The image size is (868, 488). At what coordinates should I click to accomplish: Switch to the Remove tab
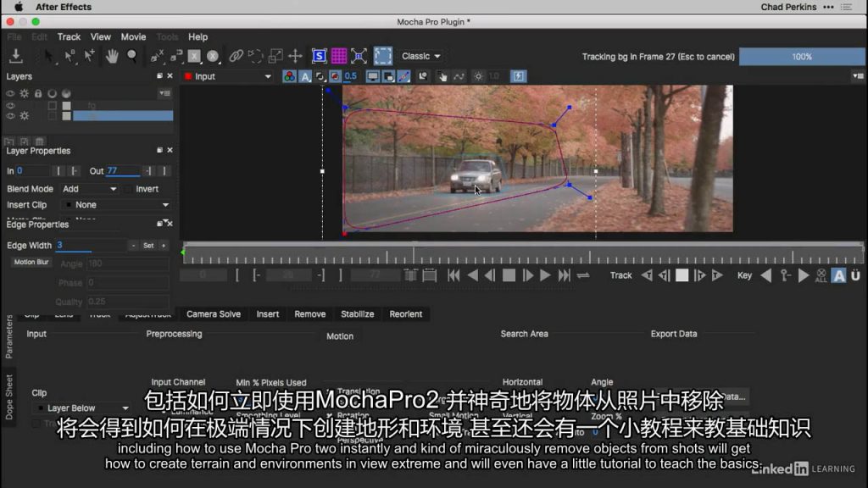(310, 314)
